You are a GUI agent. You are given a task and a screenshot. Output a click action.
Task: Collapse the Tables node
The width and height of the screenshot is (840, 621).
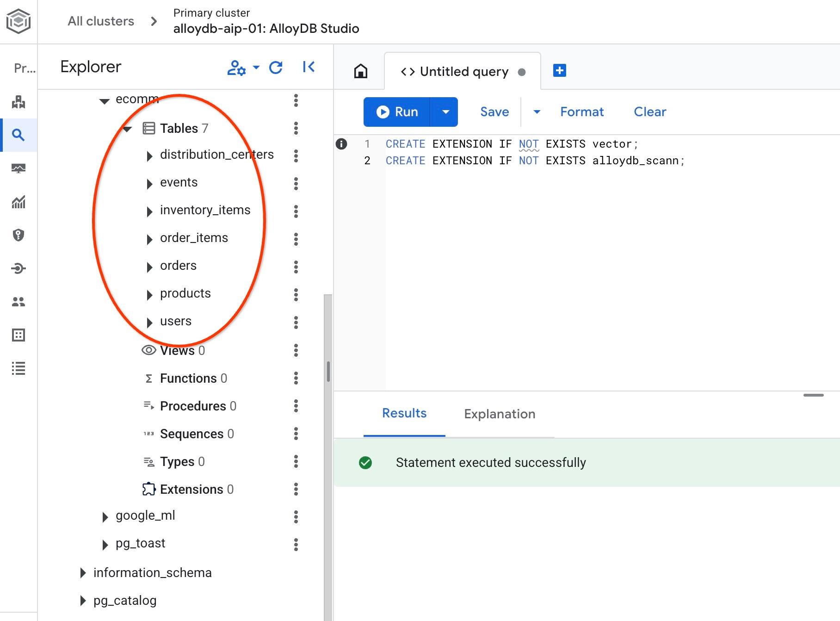pos(128,129)
